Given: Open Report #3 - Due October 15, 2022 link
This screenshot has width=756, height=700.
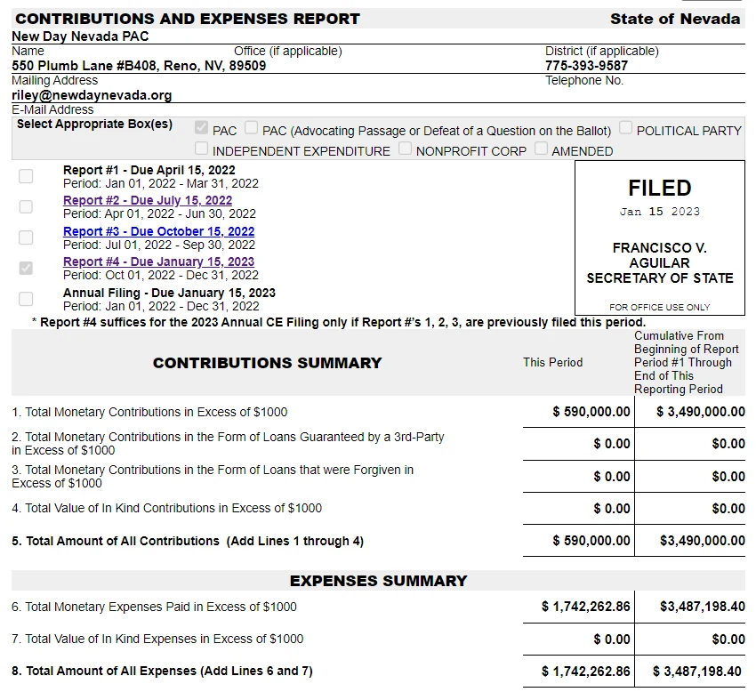Looking at the screenshot, I should point(158,231).
